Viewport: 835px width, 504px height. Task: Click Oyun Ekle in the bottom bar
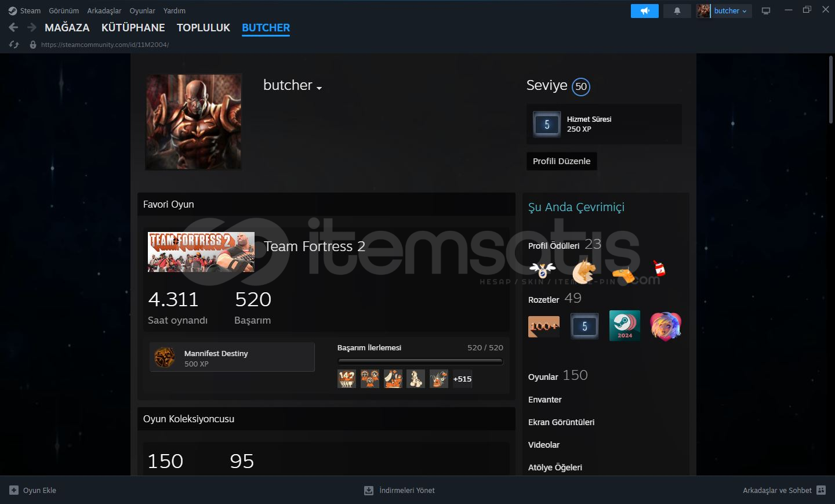[x=39, y=491]
